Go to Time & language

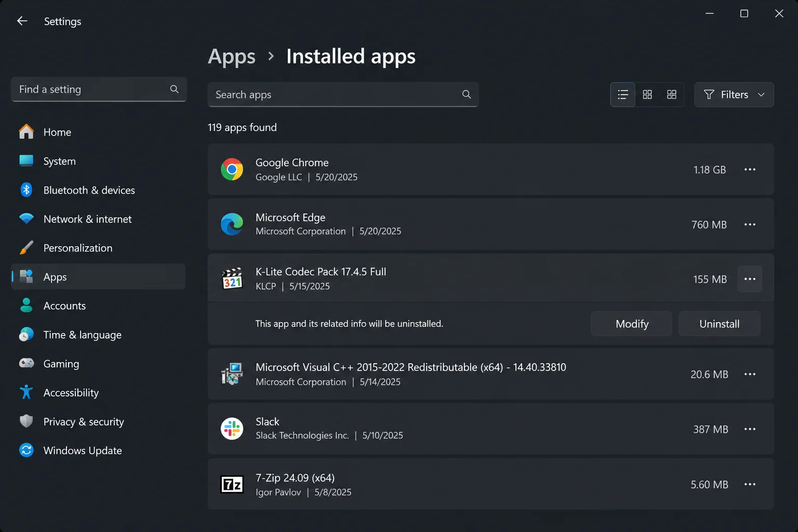coord(98,335)
